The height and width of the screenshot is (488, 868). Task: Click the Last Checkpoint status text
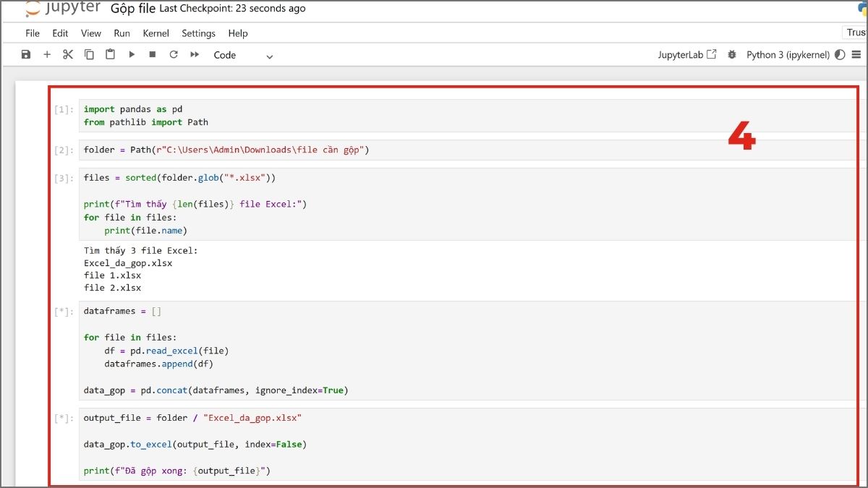tap(232, 9)
